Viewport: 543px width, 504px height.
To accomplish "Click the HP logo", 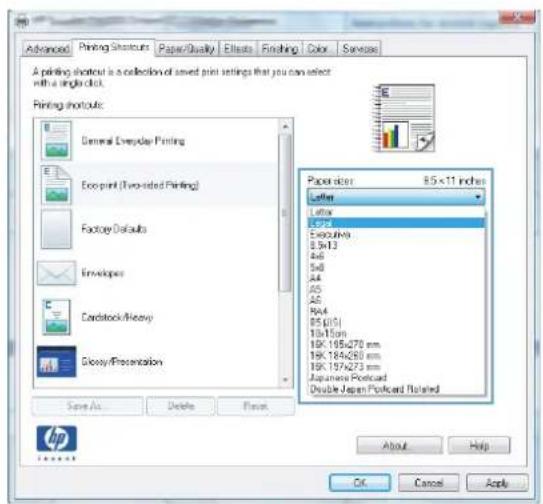I will click(x=56, y=439).
